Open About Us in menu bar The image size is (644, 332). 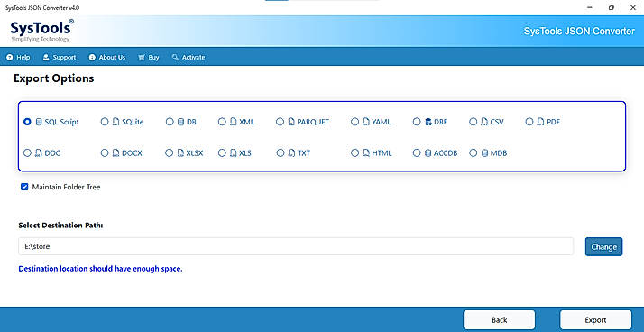(107, 58)
